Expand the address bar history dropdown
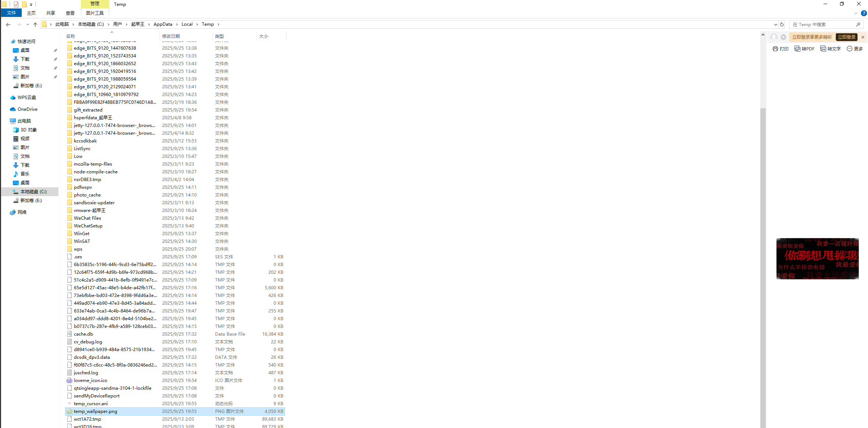Viewport: 868px width, 428px height. click(775, 24)
